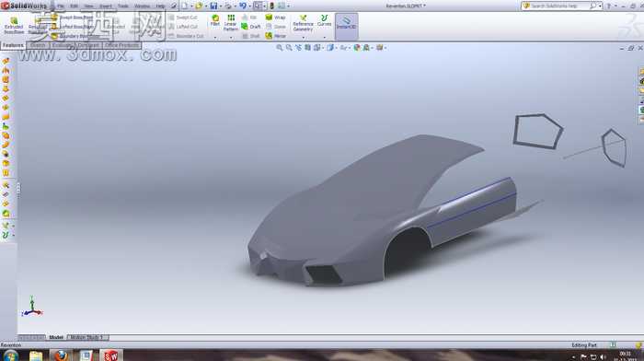Open the Motion Study 1 tab
Viewport: 644px width, 361px height.
point(87,337)
